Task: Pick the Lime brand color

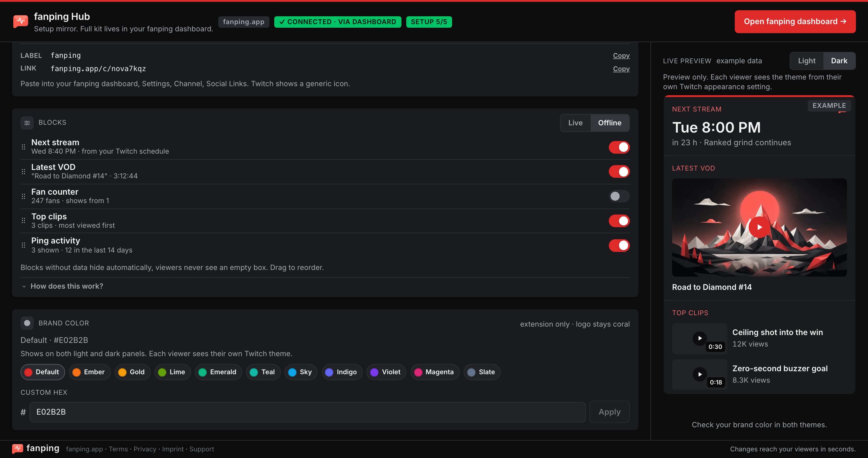Action: pos(172,372)
